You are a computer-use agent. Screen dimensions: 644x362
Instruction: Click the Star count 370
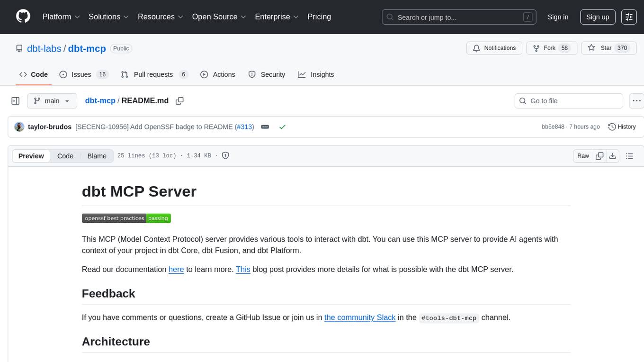point(622,48)
